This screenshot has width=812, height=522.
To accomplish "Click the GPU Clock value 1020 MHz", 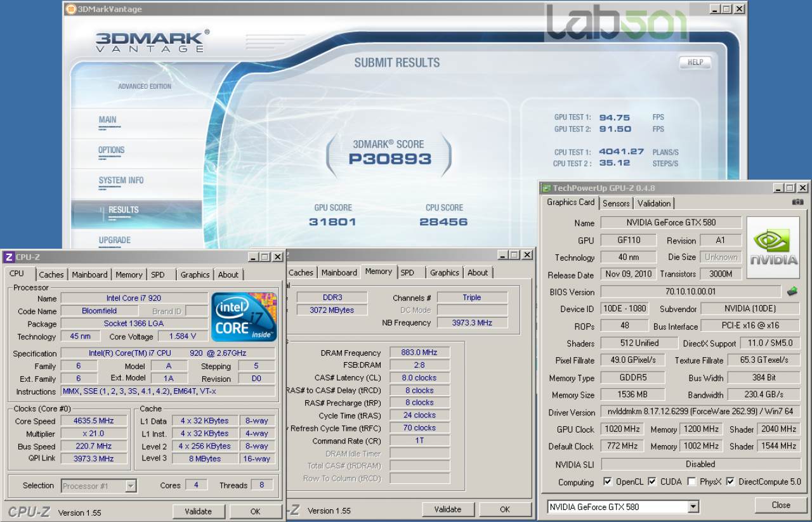I will (x=622, y=429).
